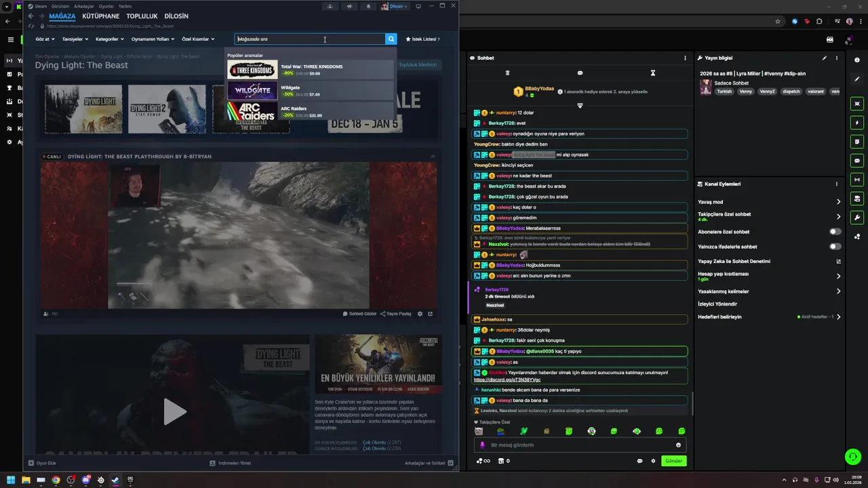Screen dimensions: 868x488
Task: Click the Oyun Ekle button
Action: [42, 463]
